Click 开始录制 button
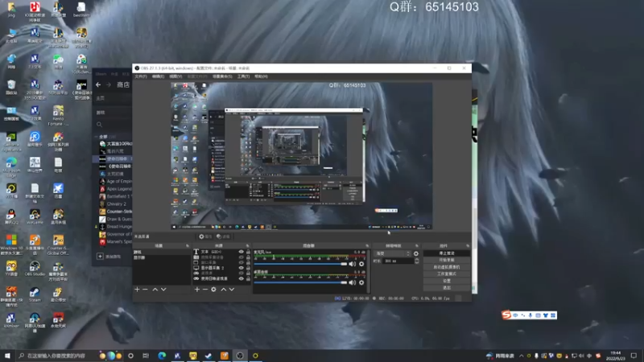Image resolution: width=644 pixels, height=362 pixels. pyautogui.click(x=447, y=260)
